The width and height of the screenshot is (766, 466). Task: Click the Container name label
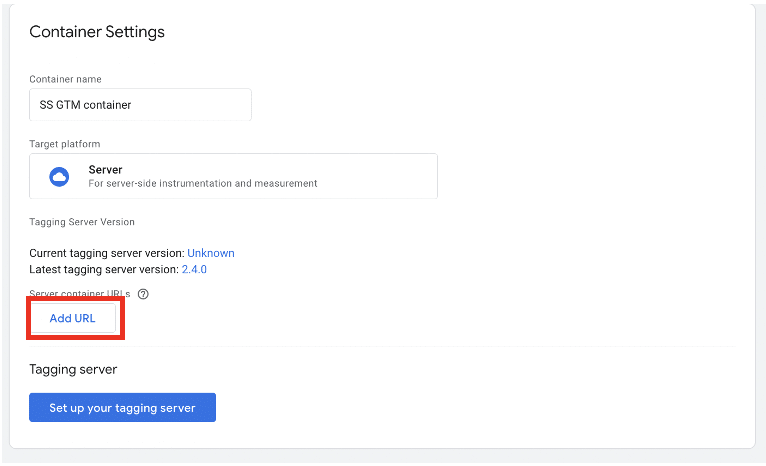65,79
